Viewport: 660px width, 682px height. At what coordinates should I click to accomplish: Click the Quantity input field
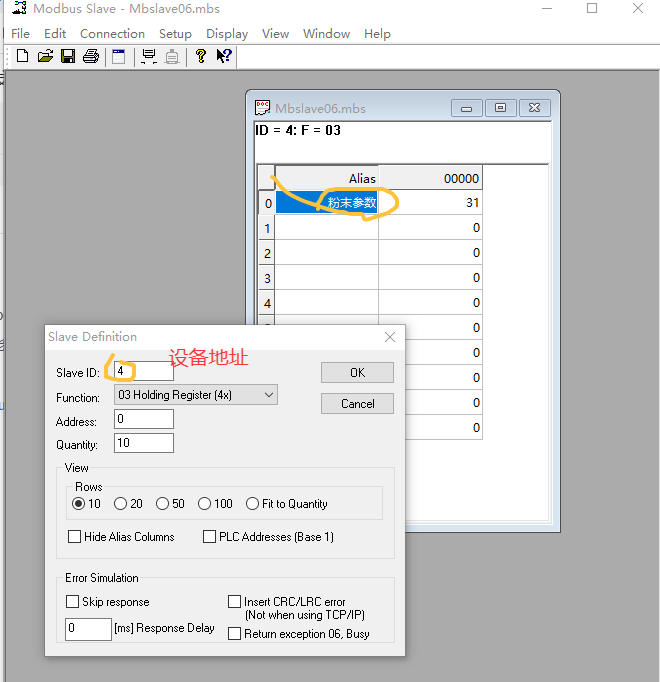tap(144, 443)
